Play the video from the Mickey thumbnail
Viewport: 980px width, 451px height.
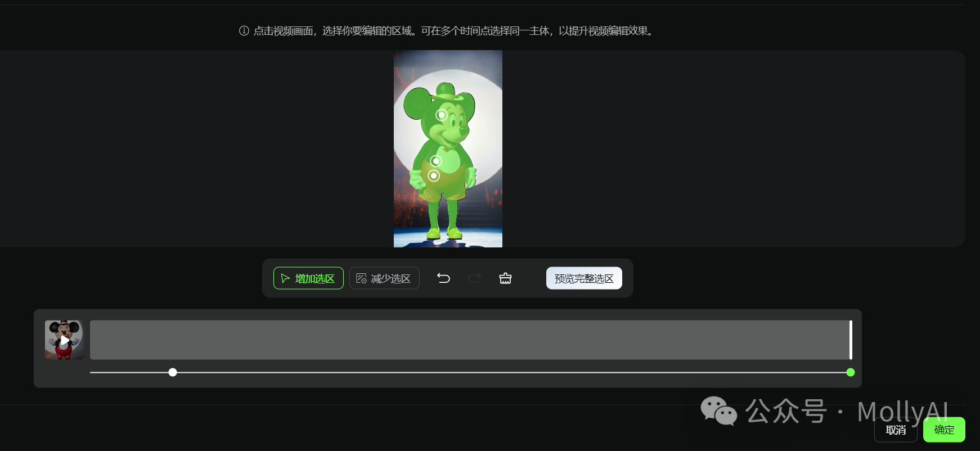(65, 340)
